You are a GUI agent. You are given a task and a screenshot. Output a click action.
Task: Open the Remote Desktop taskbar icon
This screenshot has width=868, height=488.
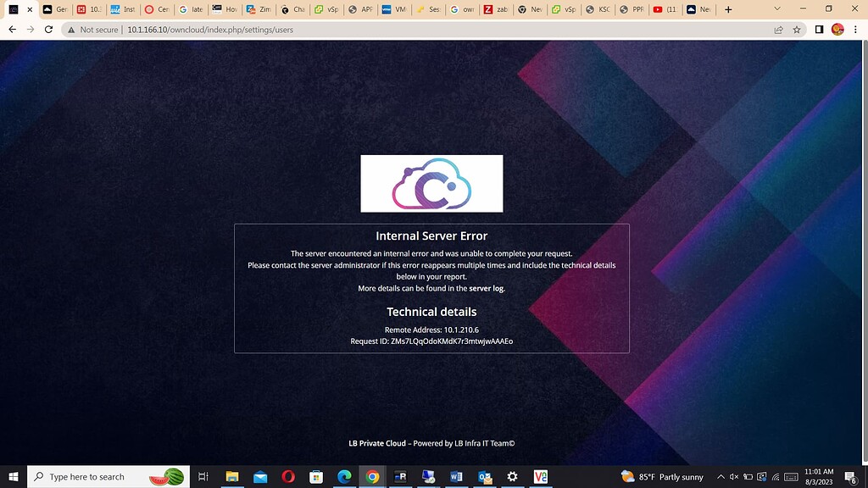click(x=428, y=476)
